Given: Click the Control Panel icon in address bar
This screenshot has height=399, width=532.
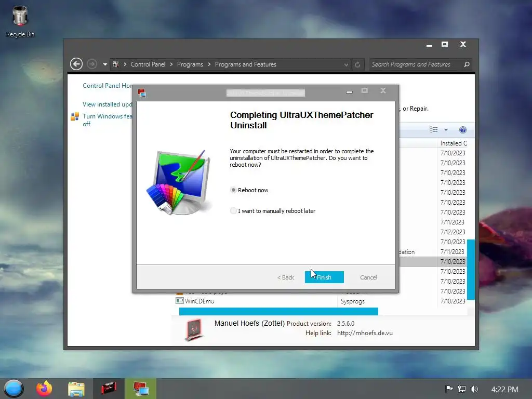Looking at the screenshot, I should 116,64.
